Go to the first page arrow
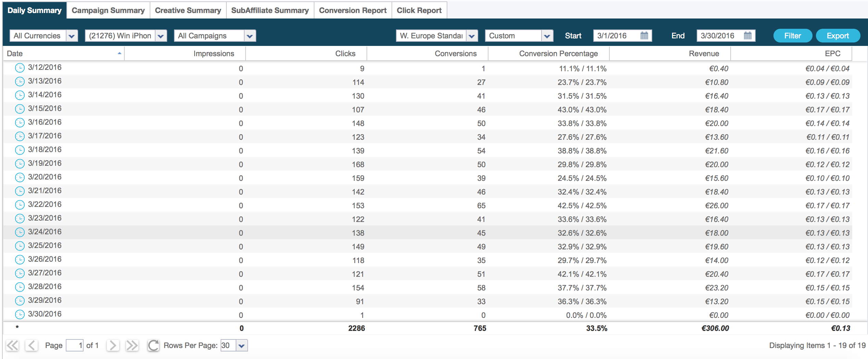The image size is (868, 359). coord(12,345)
